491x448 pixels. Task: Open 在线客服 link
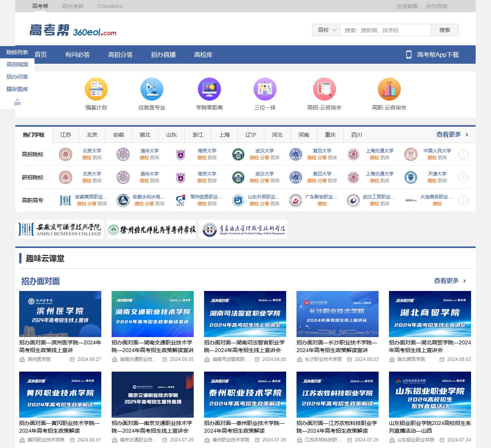tap(407, 6)
